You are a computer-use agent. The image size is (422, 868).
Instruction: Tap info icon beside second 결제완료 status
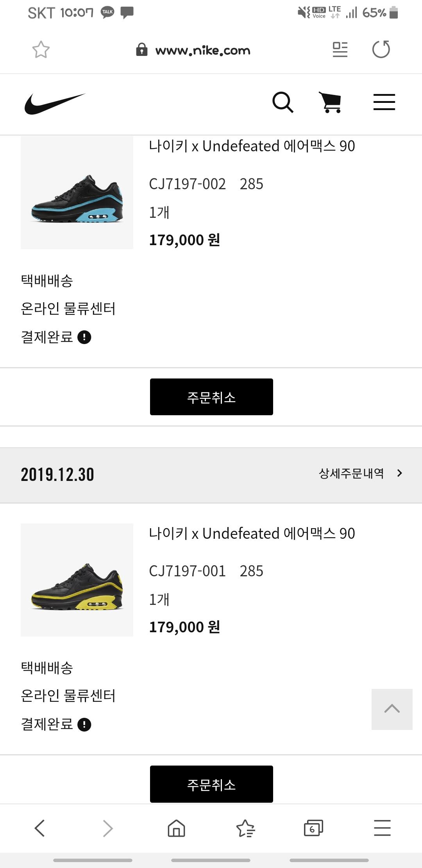pyautogui.click(x=84, y=725)
